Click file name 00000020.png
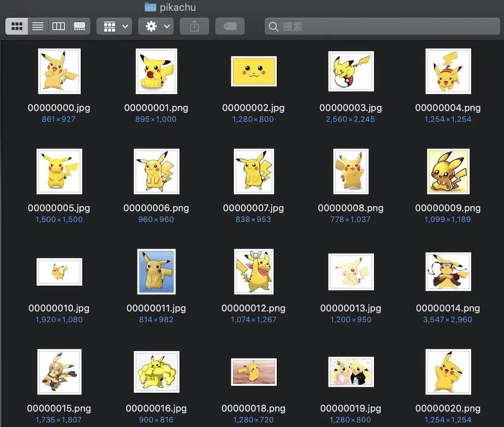 [x=448, y=408]
